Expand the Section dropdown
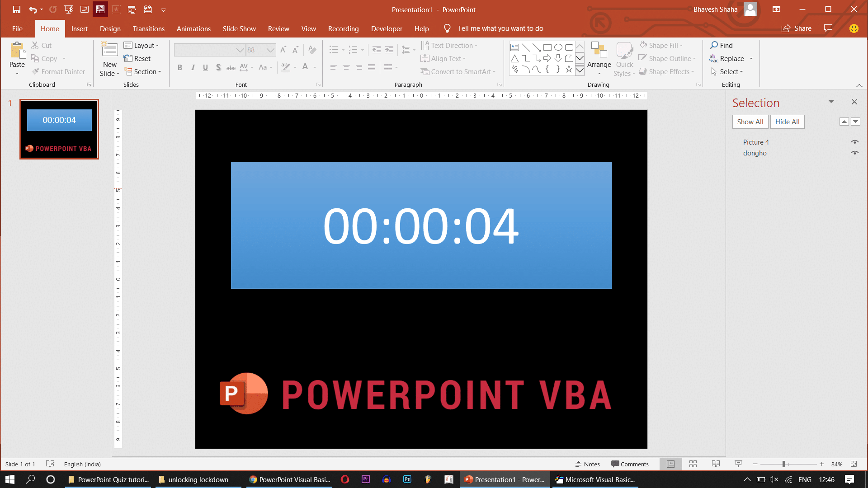868x488 pixels. coord(160,71)
